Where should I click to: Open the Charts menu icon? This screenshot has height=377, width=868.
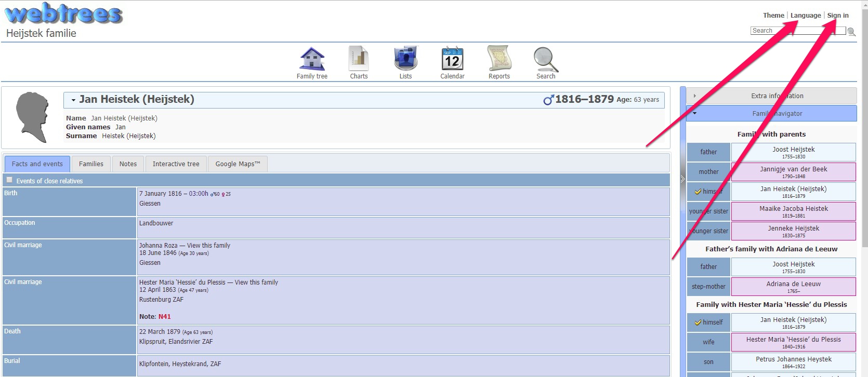359,59
